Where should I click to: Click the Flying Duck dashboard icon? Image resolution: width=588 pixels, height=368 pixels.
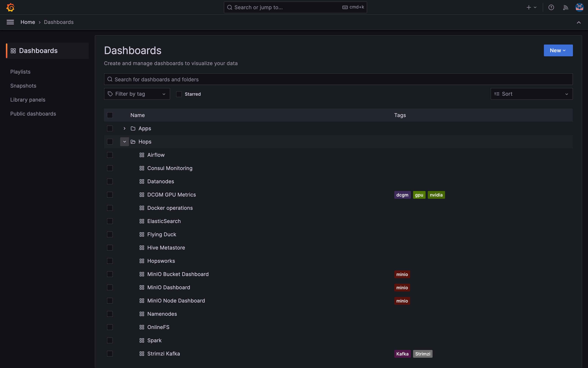142,234
